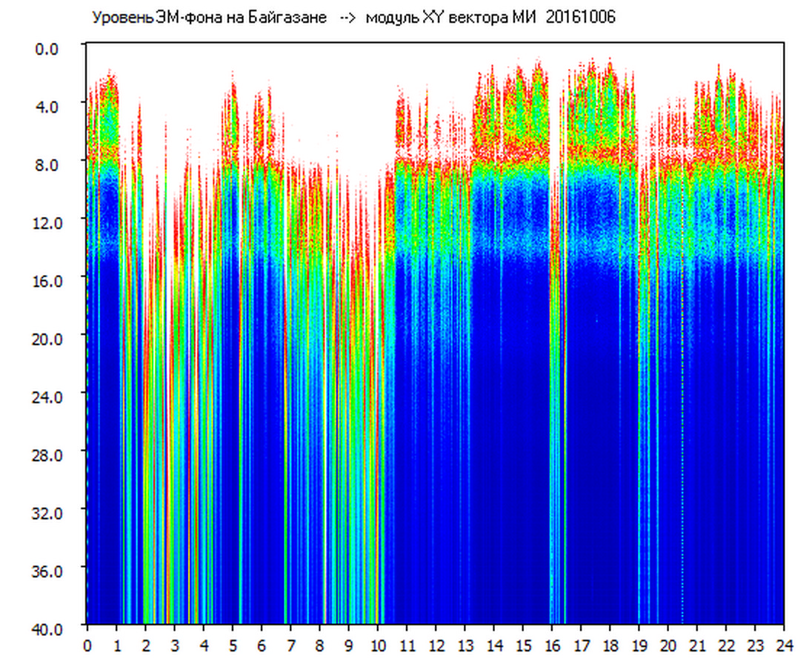Screen dimensions: 812x667
Task: Select the hour 24 label on x-axis
Action: [784, 645]
